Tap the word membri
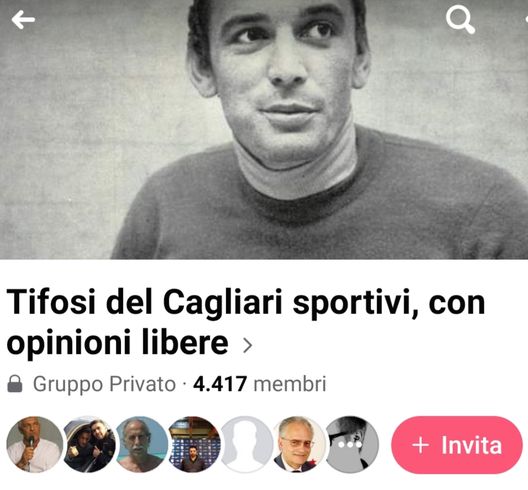 coord(290,384)
